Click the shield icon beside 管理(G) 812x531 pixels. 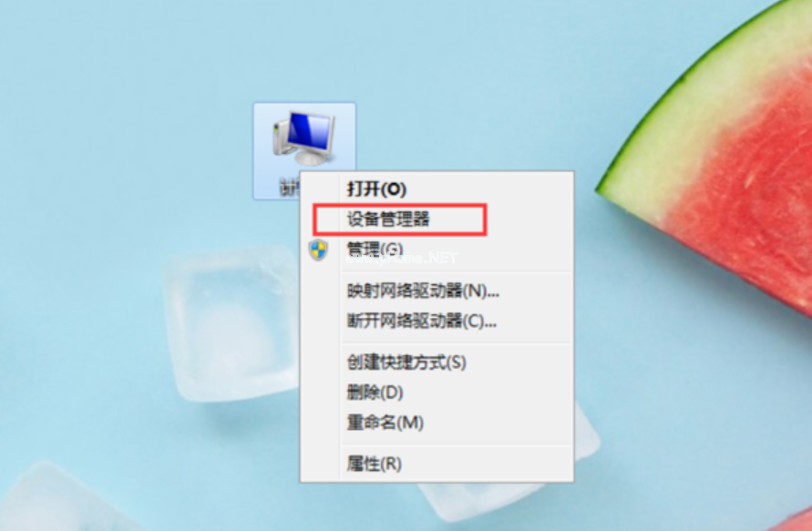click(318, 250)
